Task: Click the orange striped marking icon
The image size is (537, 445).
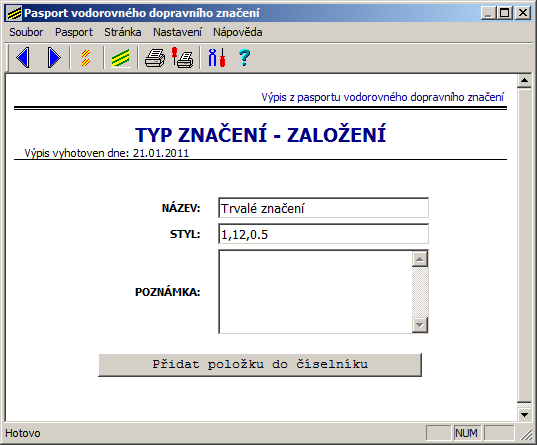Action: point(86,58)
